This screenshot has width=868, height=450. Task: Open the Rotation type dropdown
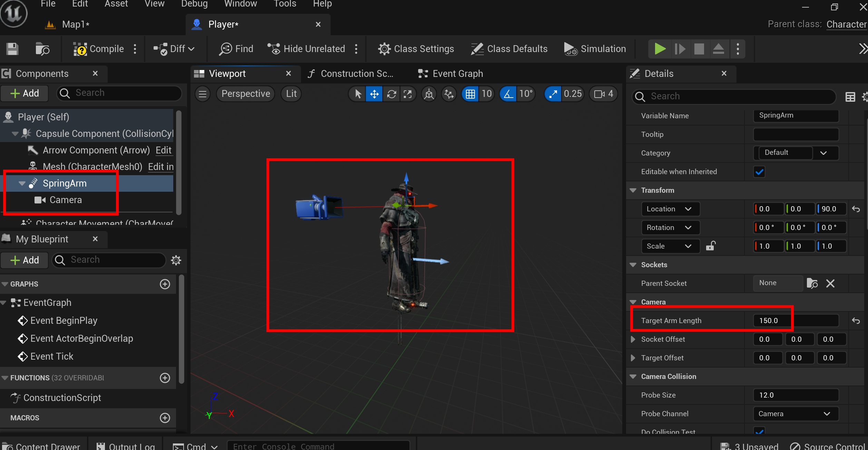click(670, 228)
